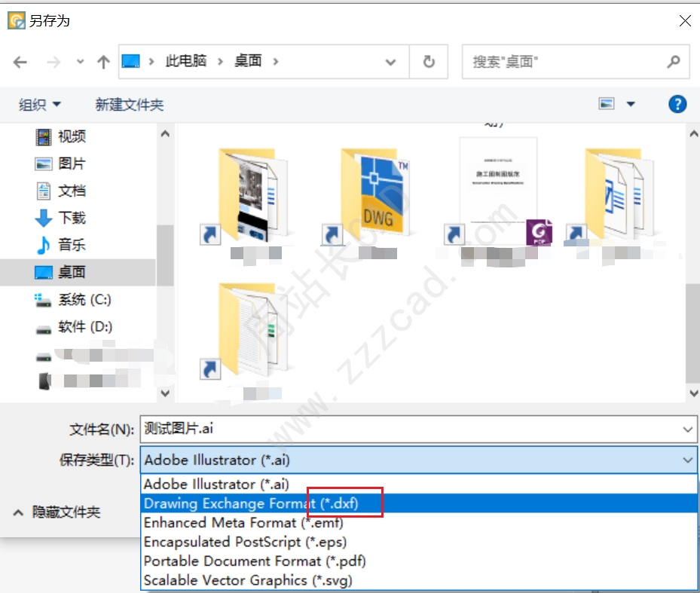Click the up-to-parent-folder arrow
700x593 pixels.
coord(103,62)
